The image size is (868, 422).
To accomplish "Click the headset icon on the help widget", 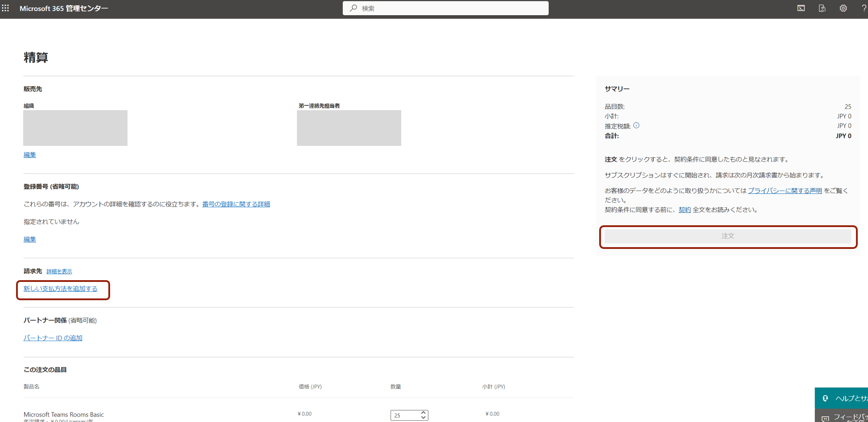I will [x=825, y=398].
